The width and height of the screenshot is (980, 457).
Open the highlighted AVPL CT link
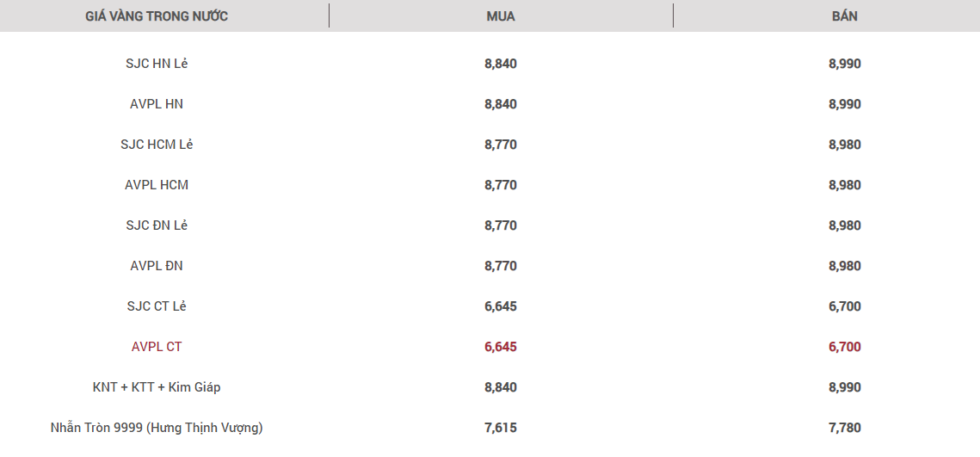[157, 347]
